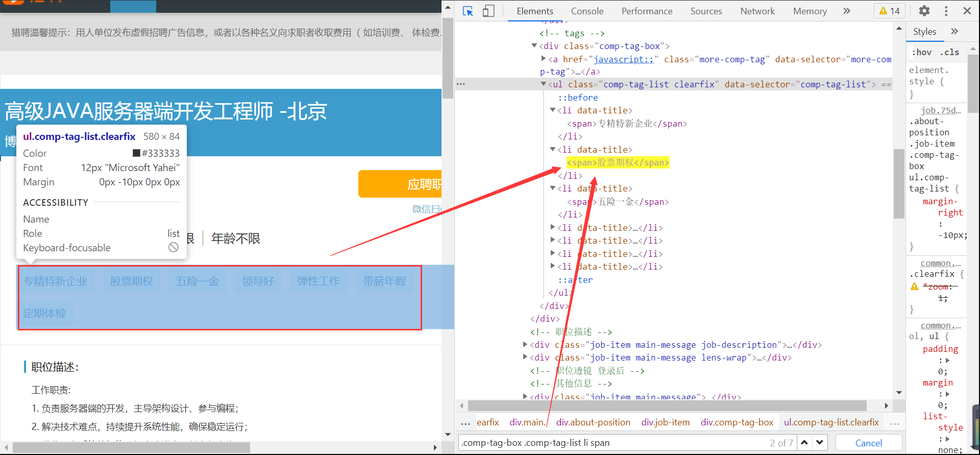The image size is (980, 455).
Task: Expand the padding shorthand triangle
Action: [x=947, y=360]
